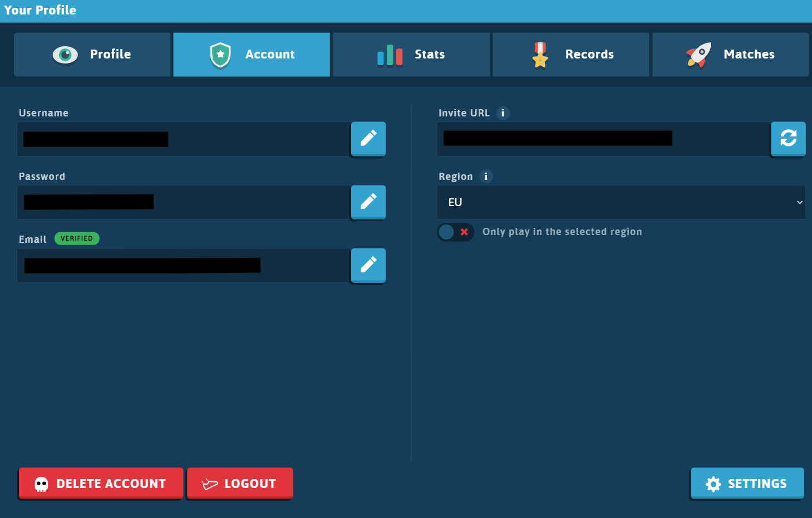Regenerate the Invite URL with refresh icon
This screenshot has width=812, height=518.
click(788, 138)
